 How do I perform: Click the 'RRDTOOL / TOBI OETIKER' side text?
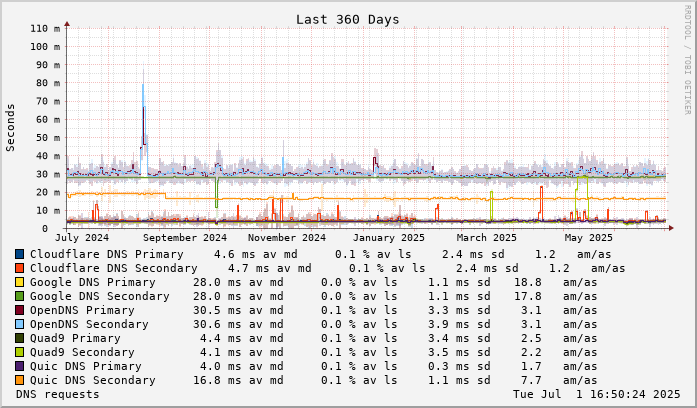pos(688,60)
